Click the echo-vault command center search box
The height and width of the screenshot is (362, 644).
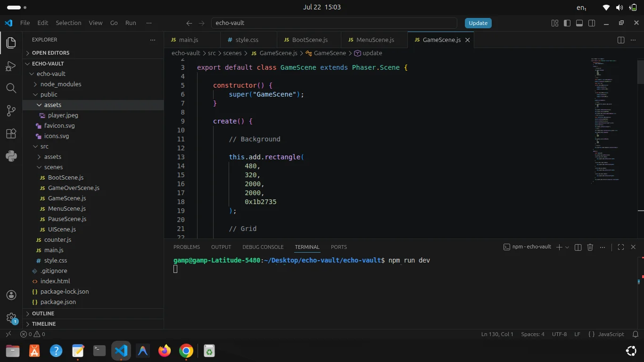click(x=334, y=23)
